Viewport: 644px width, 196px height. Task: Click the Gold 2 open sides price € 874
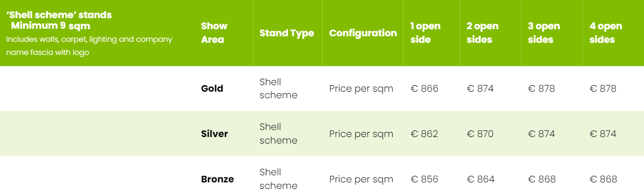[480, 89]
